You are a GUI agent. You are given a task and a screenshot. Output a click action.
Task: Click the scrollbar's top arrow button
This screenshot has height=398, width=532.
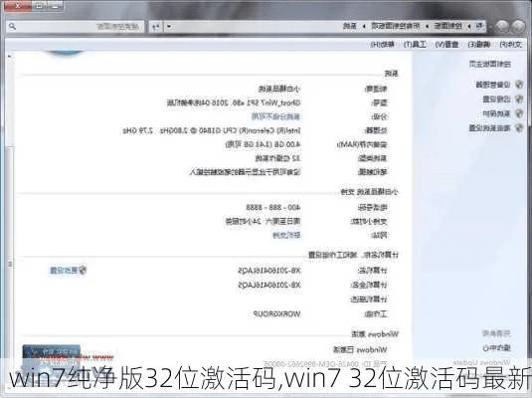coord(10,56)
